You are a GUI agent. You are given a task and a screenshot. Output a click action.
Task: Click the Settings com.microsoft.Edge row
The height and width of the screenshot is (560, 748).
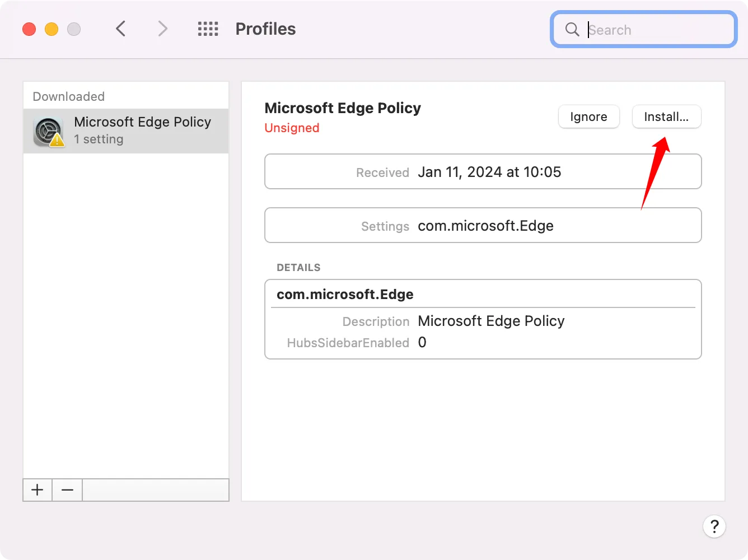point(483,226)
